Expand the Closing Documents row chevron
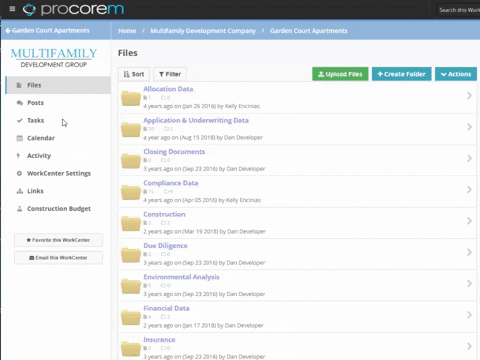This screenshot has height=360, width=480. point(469,158)
